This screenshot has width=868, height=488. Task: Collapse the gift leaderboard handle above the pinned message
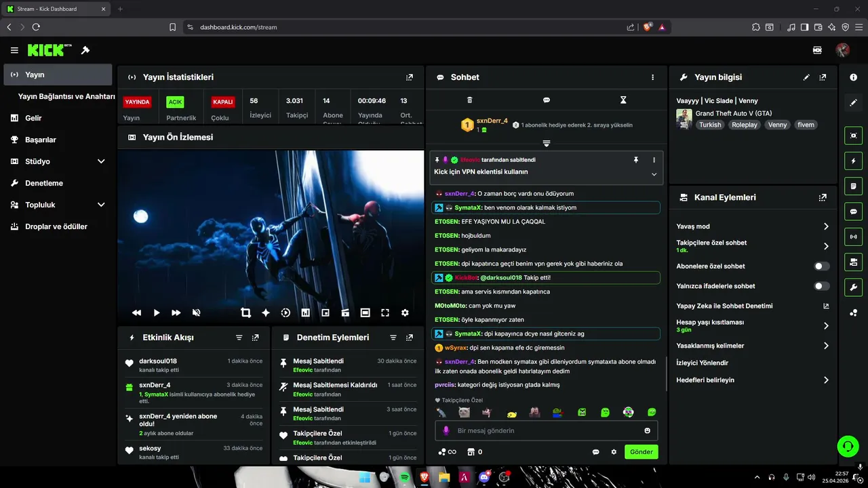547,144
